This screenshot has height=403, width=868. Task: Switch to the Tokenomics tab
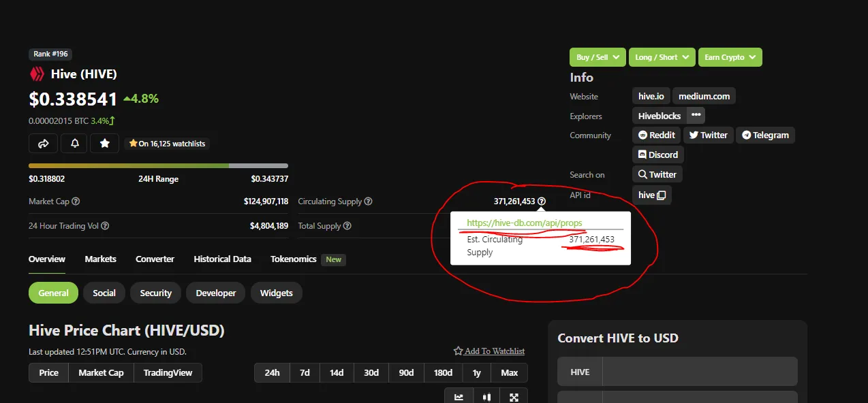[294, 259]
